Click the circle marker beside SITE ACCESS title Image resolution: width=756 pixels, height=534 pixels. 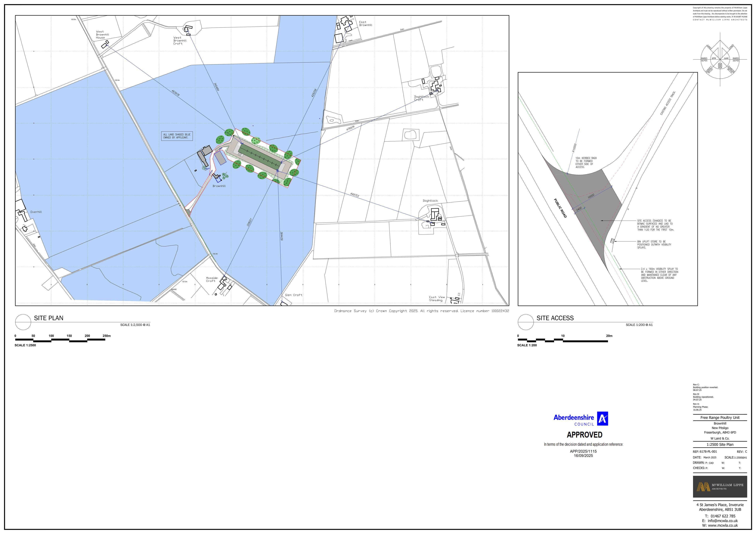click(x=526, y=322)
